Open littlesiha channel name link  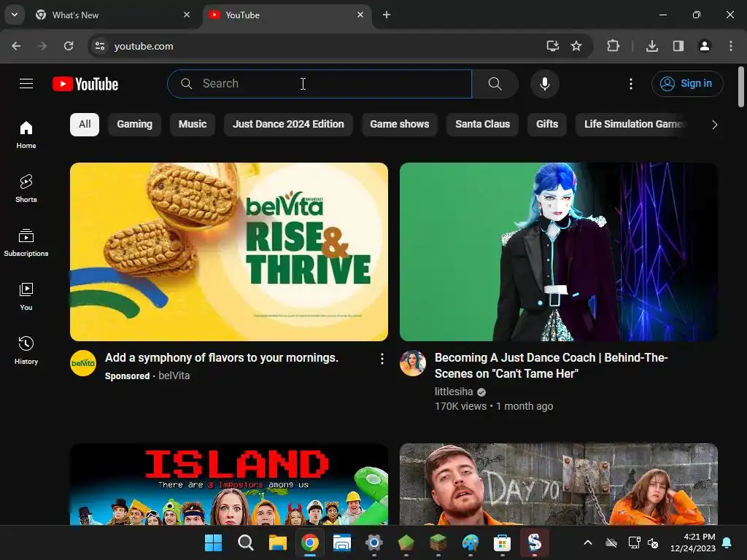(x=454, y=392)
